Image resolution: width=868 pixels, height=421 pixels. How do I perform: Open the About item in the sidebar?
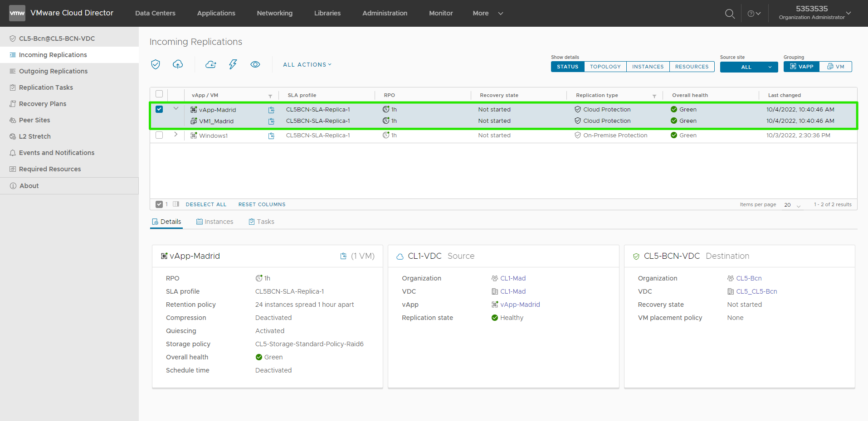point(69,186)
